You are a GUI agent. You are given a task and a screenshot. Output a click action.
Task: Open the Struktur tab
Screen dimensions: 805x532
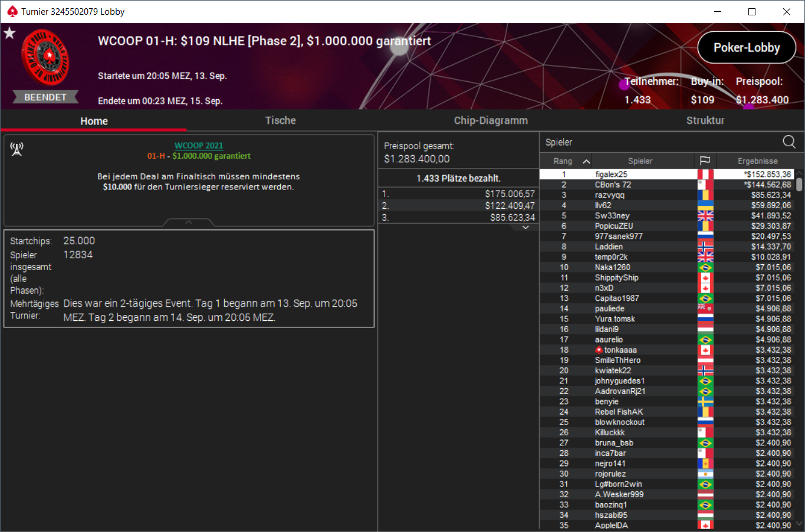[x=705, y=120]
